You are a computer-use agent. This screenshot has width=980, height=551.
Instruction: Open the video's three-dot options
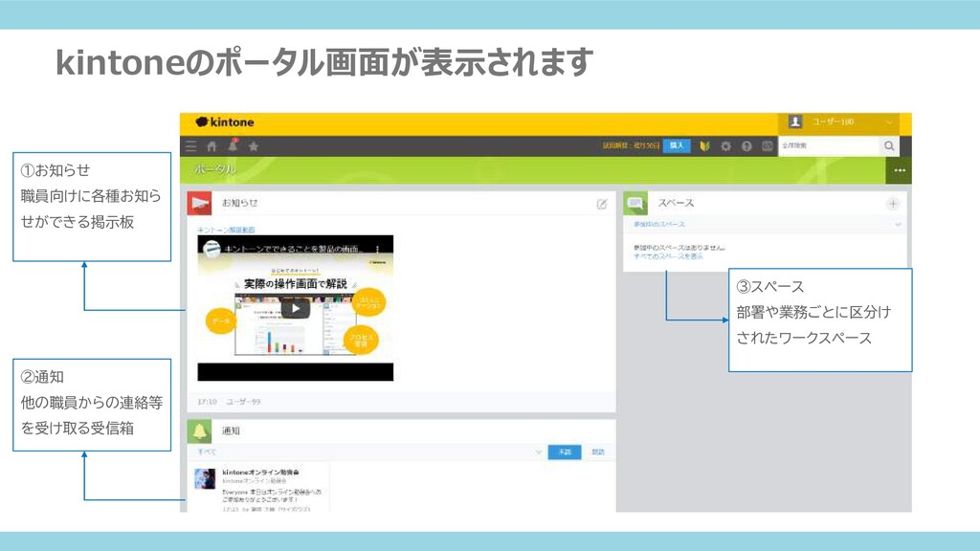point(377,249)
